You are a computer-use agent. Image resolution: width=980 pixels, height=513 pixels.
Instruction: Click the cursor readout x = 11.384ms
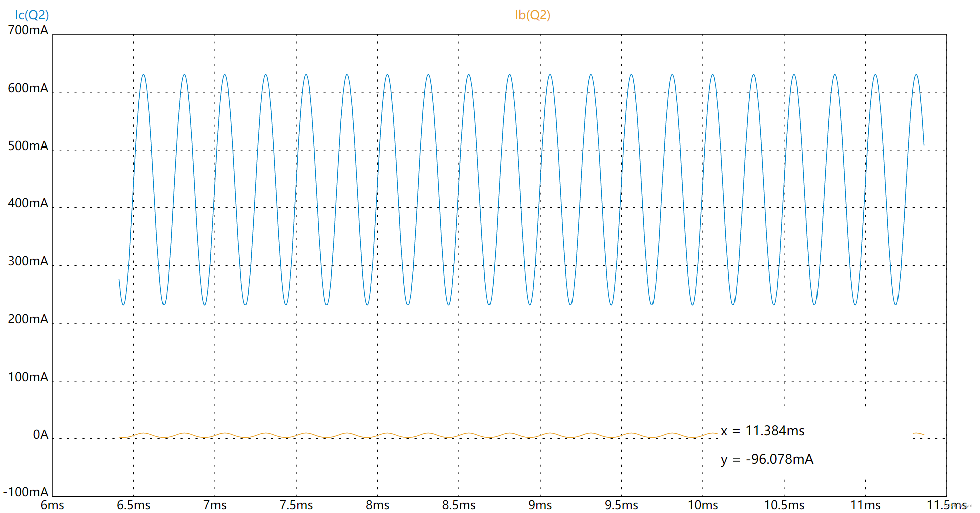point(763,431)
